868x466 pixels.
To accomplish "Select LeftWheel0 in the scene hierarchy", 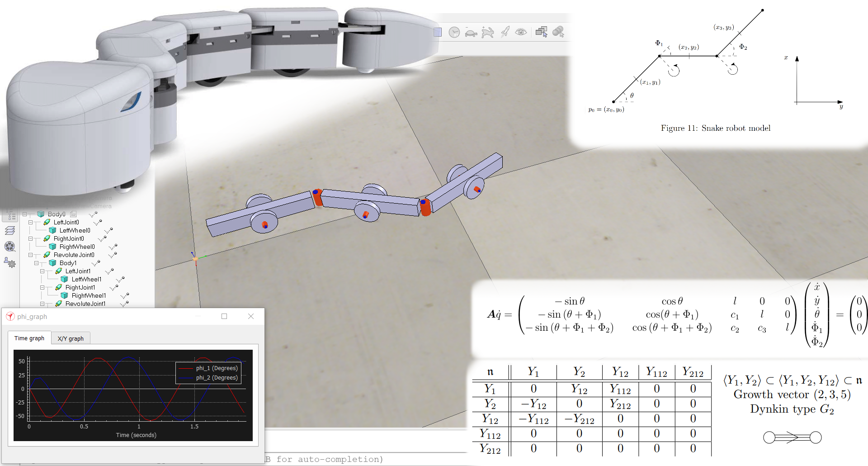I will (75, 230).
